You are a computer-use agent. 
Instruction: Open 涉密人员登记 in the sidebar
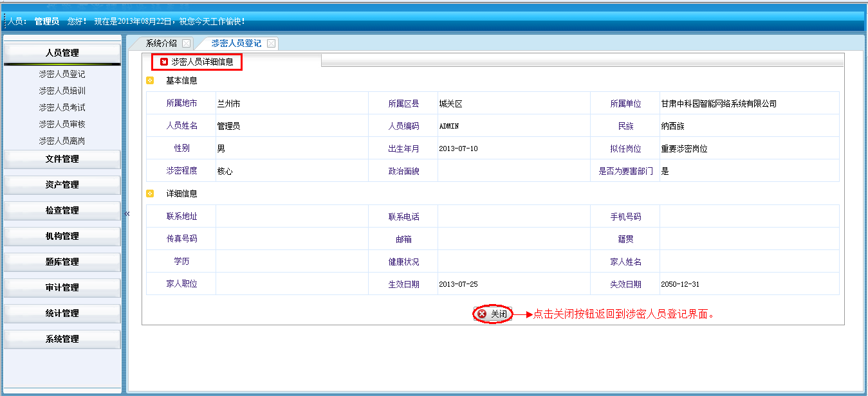pyautogui.click(x=62, y=74)
